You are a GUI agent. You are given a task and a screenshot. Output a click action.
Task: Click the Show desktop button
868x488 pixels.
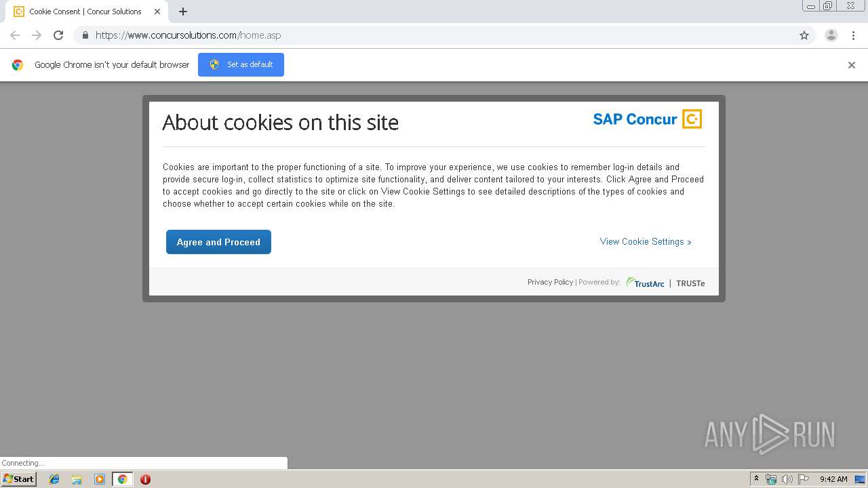[860, 479]
